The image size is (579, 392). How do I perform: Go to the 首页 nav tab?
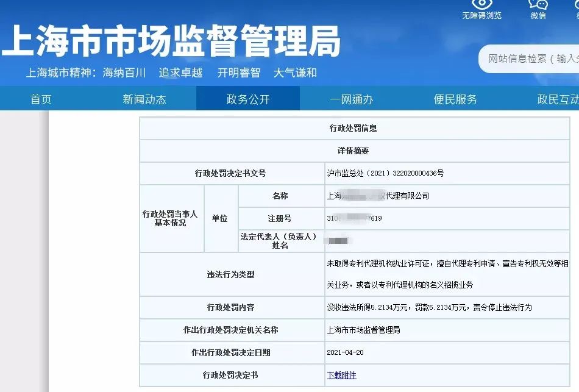(41, 99)
